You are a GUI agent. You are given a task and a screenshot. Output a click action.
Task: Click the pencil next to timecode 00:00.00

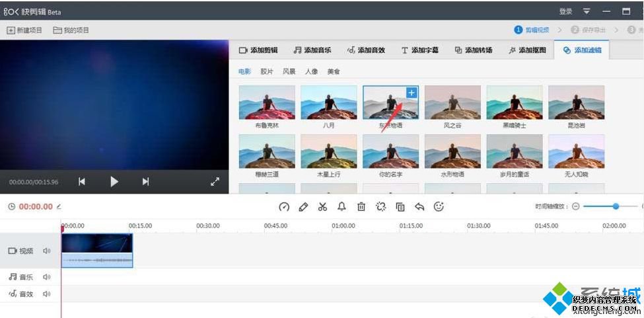point(59,207)
